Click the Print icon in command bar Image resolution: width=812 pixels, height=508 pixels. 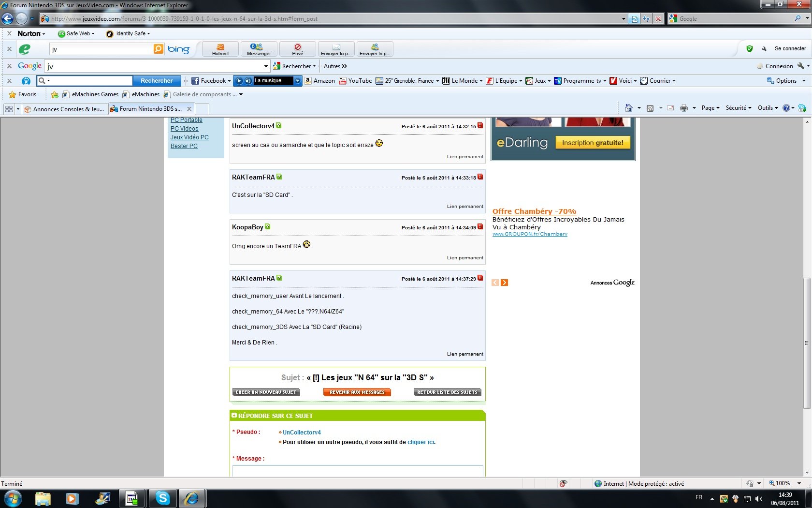[683, 108]
